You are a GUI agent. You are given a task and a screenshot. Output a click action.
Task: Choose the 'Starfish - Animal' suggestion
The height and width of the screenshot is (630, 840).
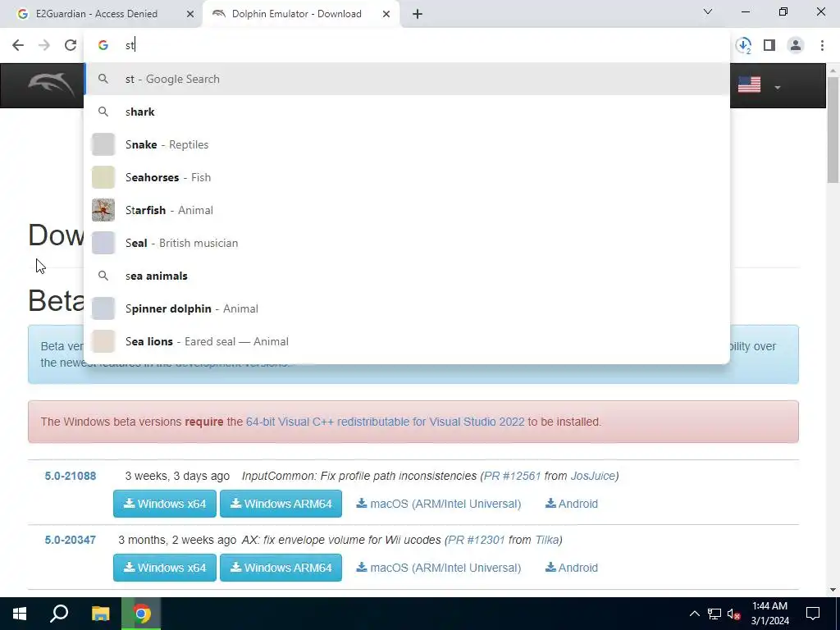[407, 210]
